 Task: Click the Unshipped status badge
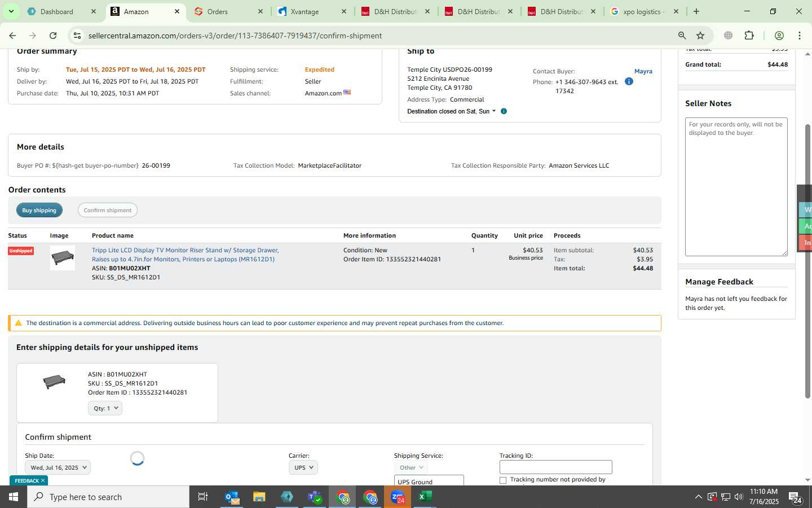point(21,251)
